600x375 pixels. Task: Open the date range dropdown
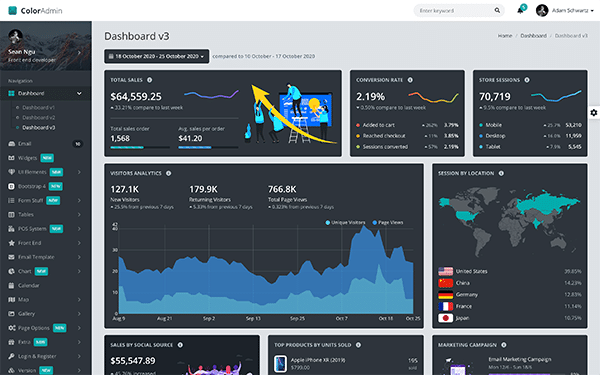point(157,56)
